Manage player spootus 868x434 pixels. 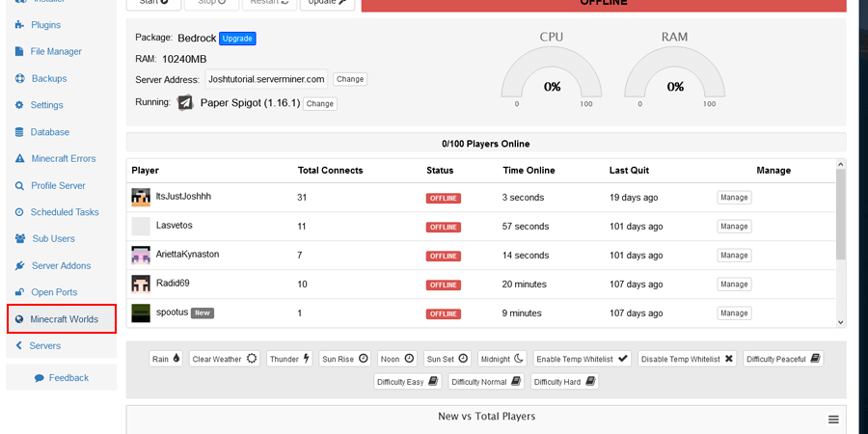click(734, 312)
